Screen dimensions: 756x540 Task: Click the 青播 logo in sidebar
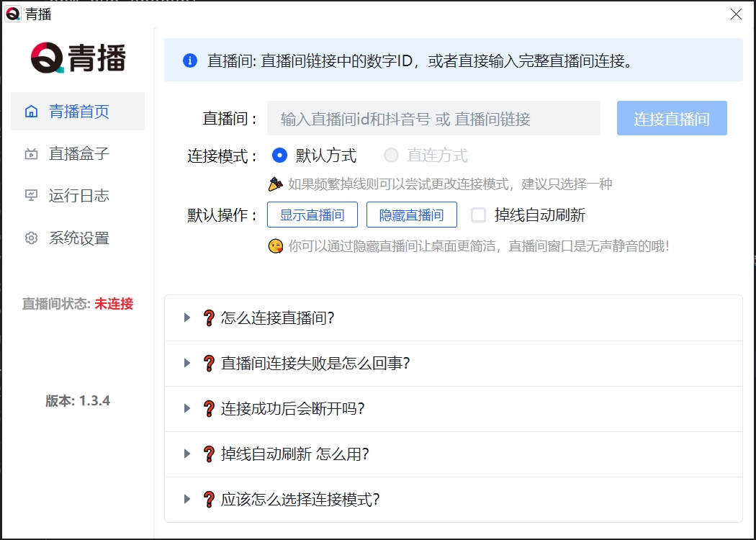tap(78, 58)
